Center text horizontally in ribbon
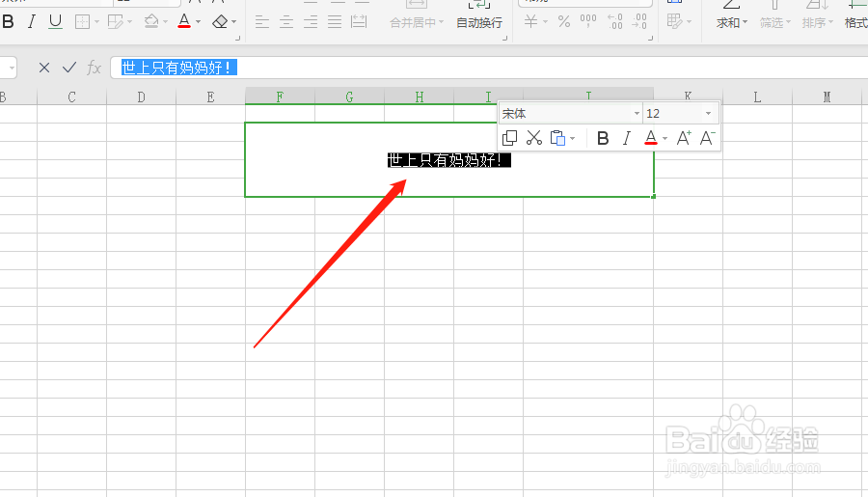Viewport: 868px width, 497px height. 286,22
